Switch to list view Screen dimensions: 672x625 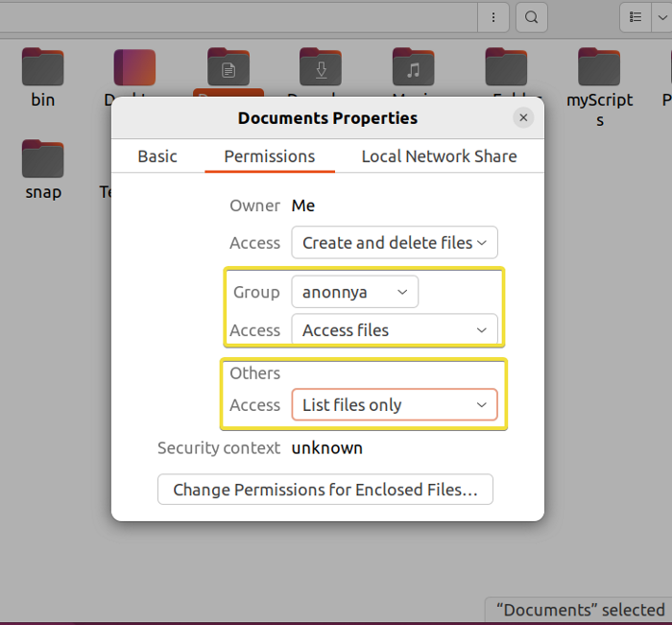pos(636,17)
